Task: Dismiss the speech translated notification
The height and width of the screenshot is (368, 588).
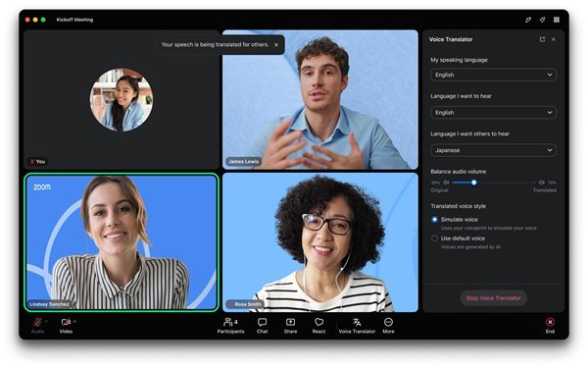Action: [x=276, y=45]
